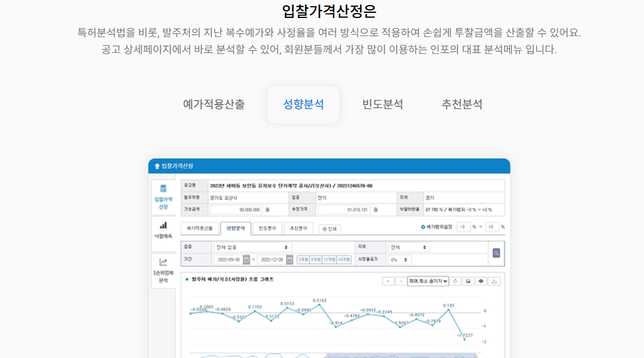Select the large 성향분석 tab
The height and width of the screenshot is (358, 644).
[303, 105]
